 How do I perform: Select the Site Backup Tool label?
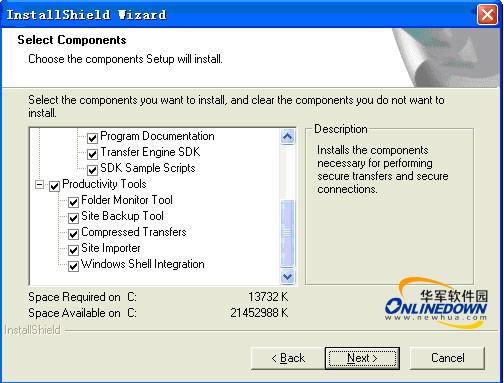[122, 216]
